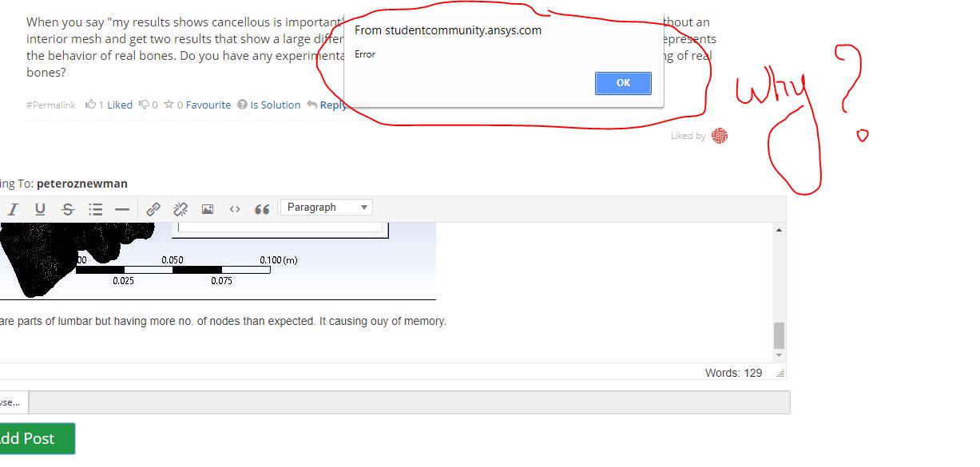Toggle italic formatting in the editor

13,209
